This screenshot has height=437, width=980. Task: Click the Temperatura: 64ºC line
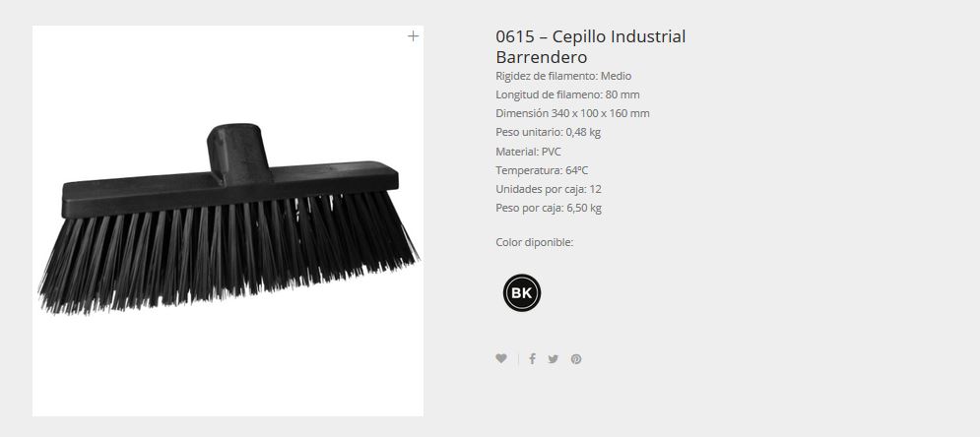pos(542,170)
